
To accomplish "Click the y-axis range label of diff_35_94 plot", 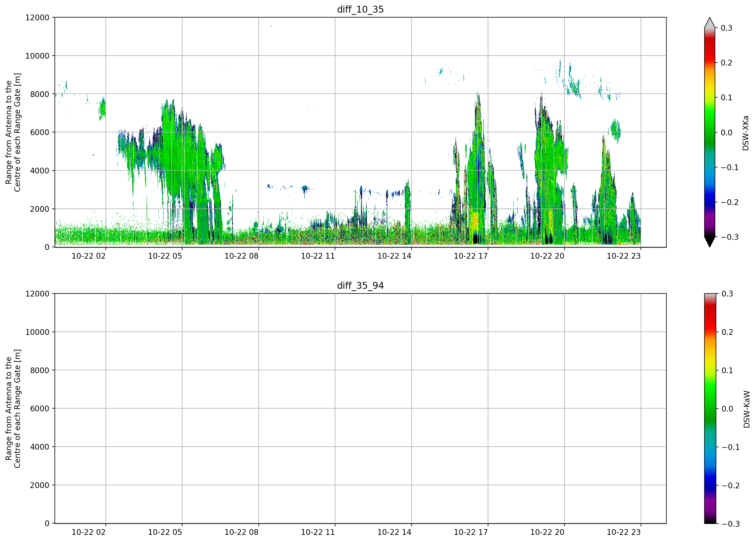I will 13,409.
